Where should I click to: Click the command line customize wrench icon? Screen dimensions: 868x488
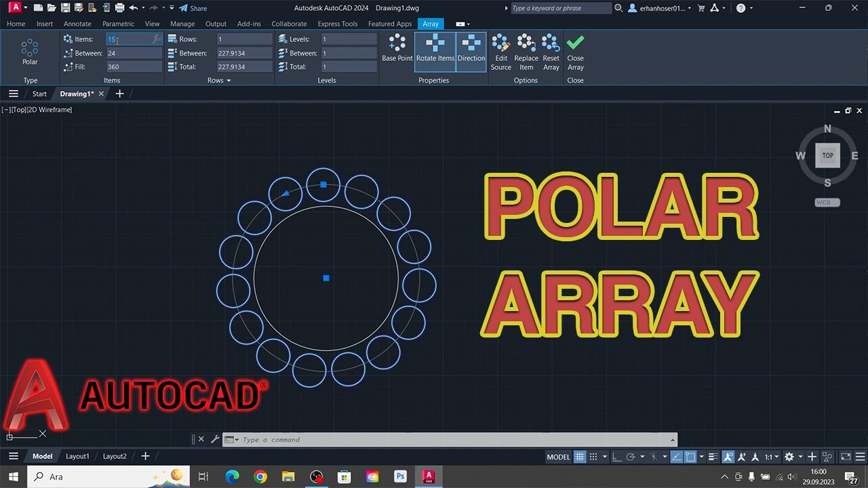point(215,439)
